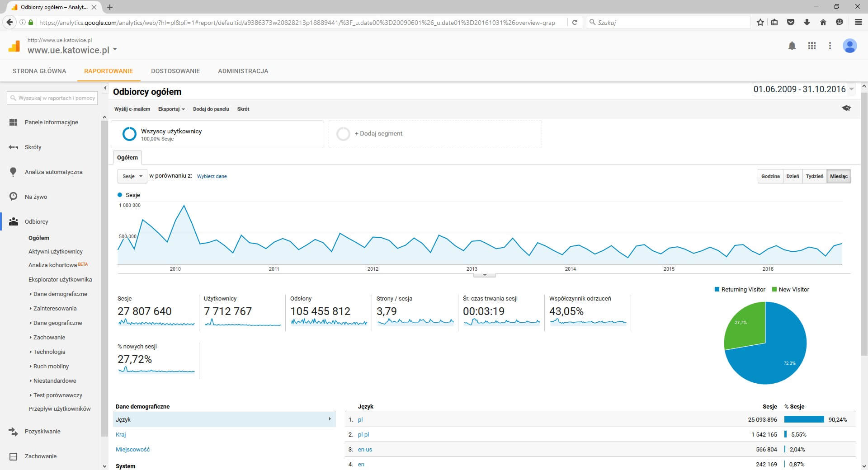Click the Analiza automatyczna lightbulb icon
The image size is (868, 470).
click(x=13, y=172)
